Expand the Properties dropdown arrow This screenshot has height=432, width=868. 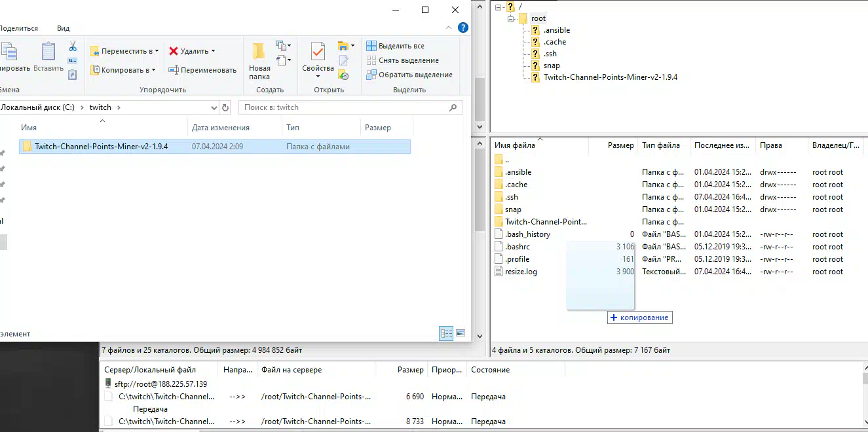[318, 77]
